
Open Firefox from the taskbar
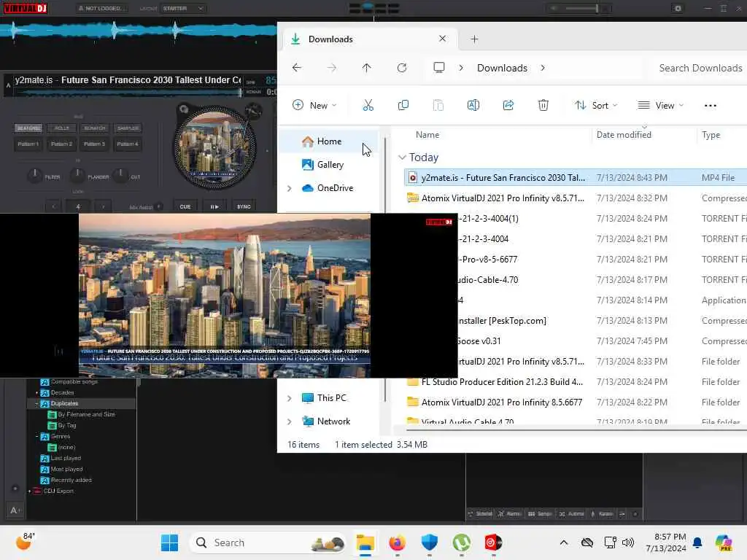[x=398, y=542]
